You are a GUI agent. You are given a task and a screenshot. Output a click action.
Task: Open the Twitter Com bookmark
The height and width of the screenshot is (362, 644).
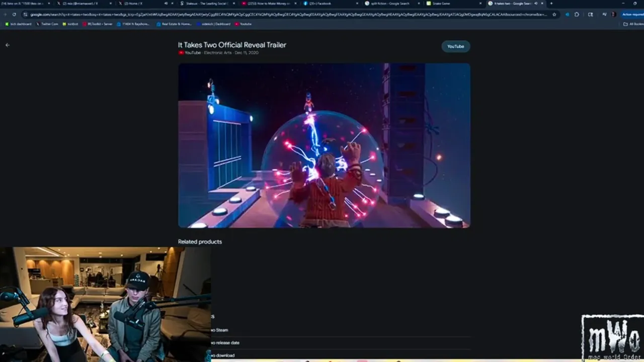(x=47, y=24)
